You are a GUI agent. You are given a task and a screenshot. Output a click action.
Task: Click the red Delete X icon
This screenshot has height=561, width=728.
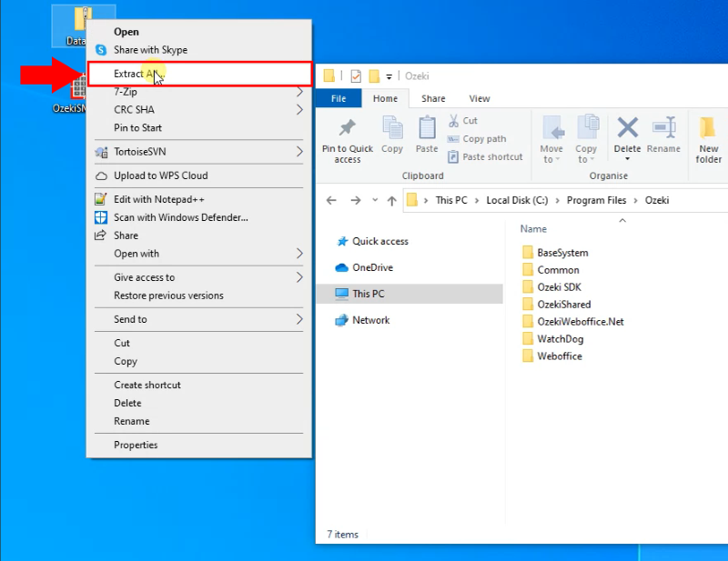pos(627,127)
